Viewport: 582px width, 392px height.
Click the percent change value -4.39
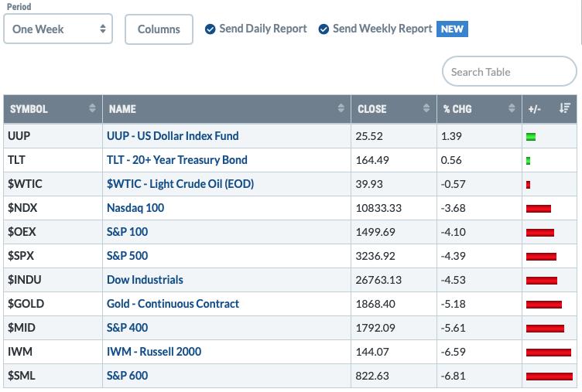(x=454, y=256)
